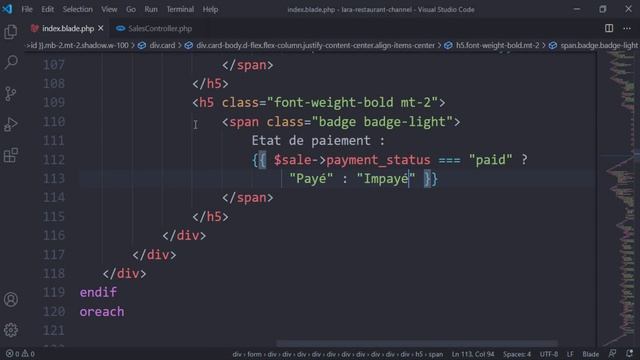
Task: Click the oreach keyword on line 120
Action: [x=102, y=312]
